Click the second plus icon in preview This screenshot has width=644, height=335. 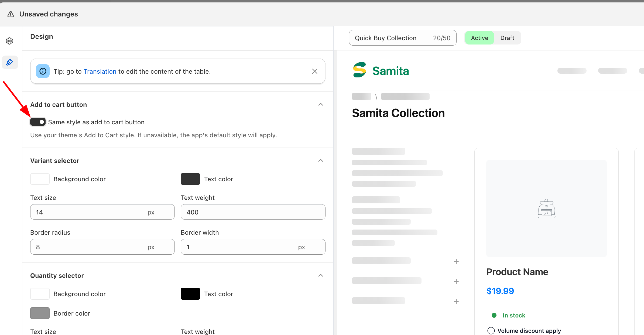[456, 281]
